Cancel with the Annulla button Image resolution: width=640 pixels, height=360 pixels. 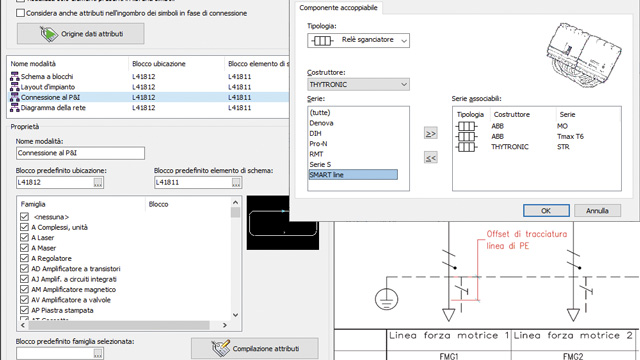tap(597, 211)
